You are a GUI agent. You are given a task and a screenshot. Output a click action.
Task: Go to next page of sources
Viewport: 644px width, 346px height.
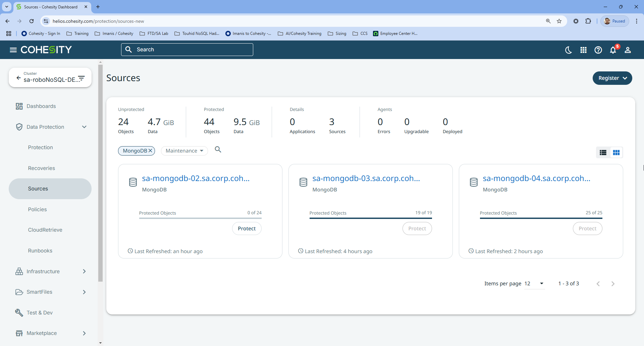point(613,284)
